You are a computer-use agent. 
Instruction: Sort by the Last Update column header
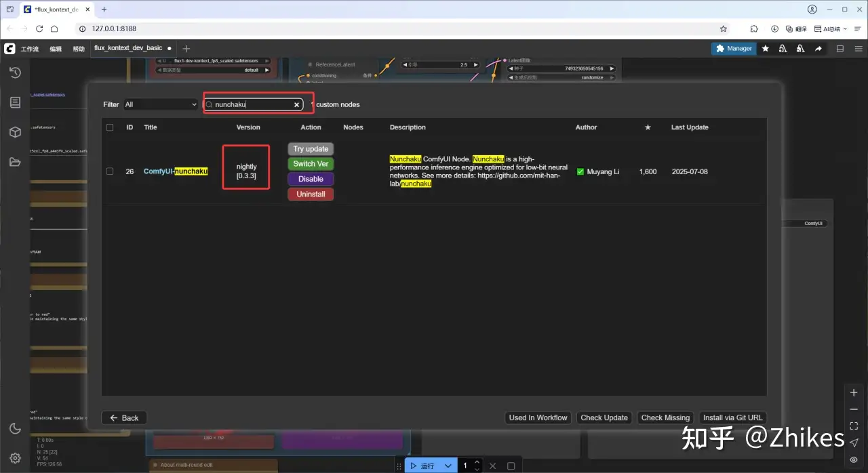[x=690, y=127]
